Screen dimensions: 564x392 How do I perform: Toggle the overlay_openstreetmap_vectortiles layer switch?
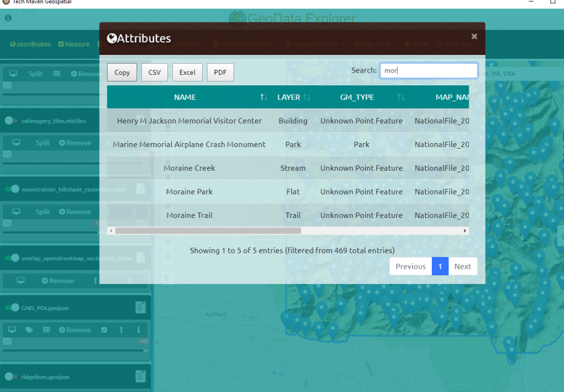12,258
